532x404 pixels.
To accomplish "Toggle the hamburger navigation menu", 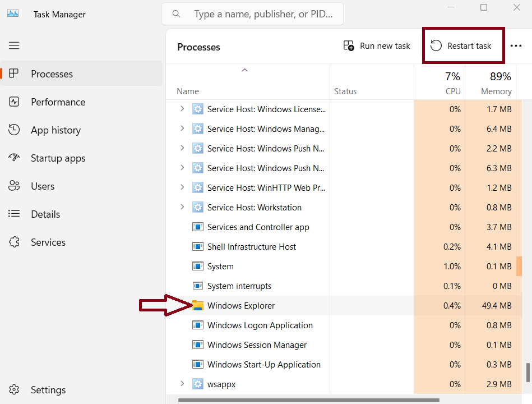I will pos(14,46).
